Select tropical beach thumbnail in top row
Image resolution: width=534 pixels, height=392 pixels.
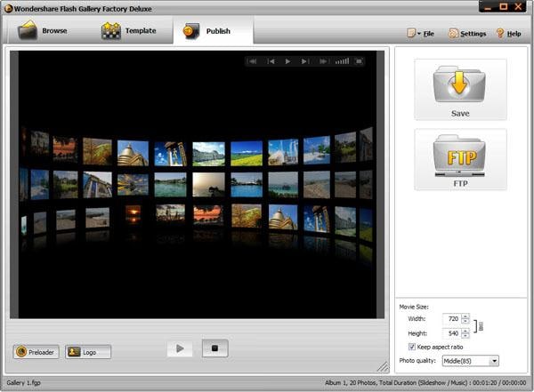pos(317,150)
